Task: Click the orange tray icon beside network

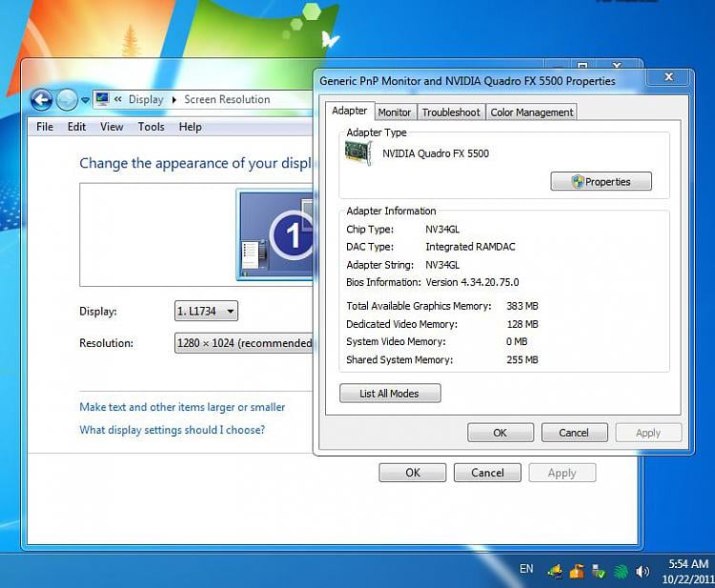Action: click(577, 571)
